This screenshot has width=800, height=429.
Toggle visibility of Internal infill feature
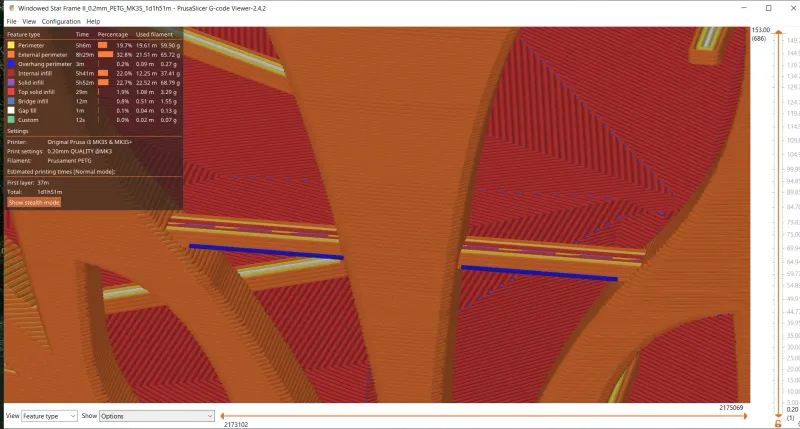pyautogui.click(x=38, y=73)
